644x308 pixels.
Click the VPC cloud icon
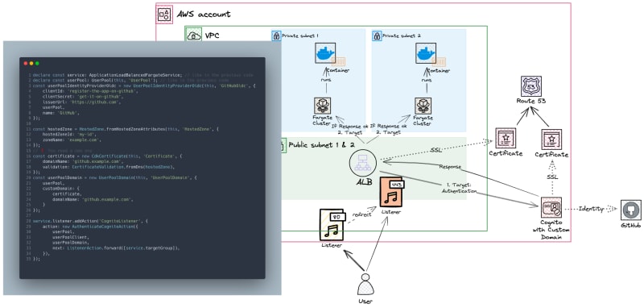194,35
